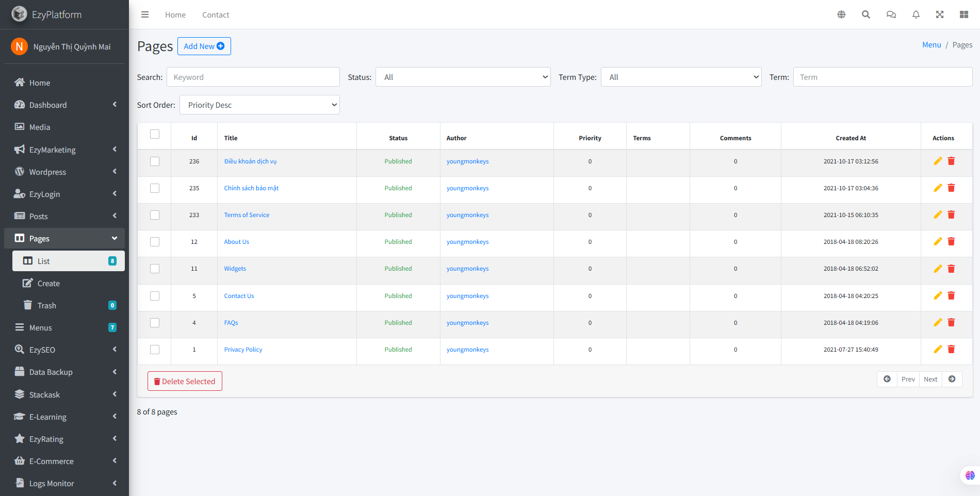Edit the Contact Us page
The width and height of the screenshot is (980, 496).
pos(938,296)
